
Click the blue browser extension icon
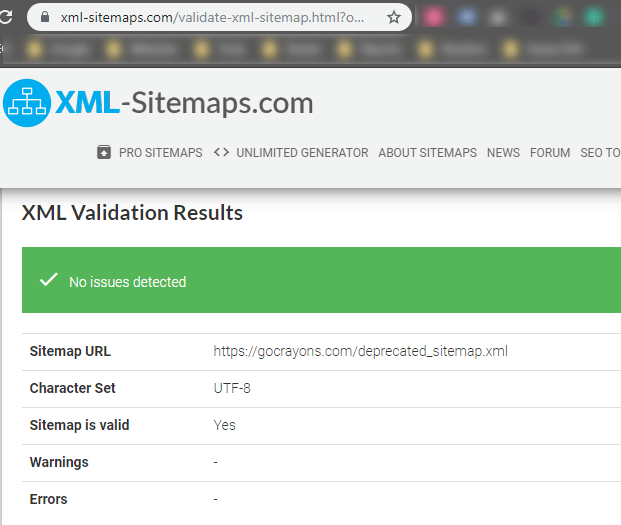[467, 17]
